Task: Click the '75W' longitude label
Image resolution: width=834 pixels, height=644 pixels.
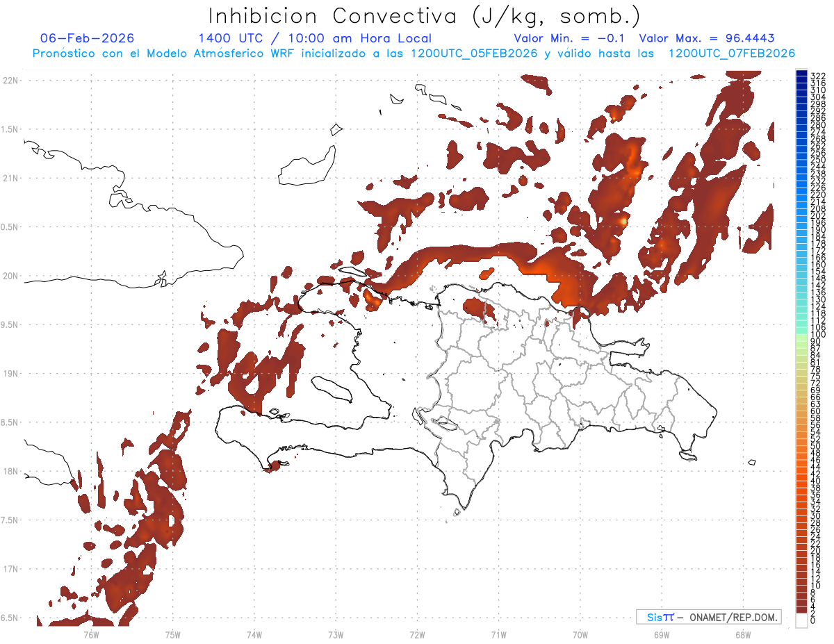Action: click(x=172, y=634)
